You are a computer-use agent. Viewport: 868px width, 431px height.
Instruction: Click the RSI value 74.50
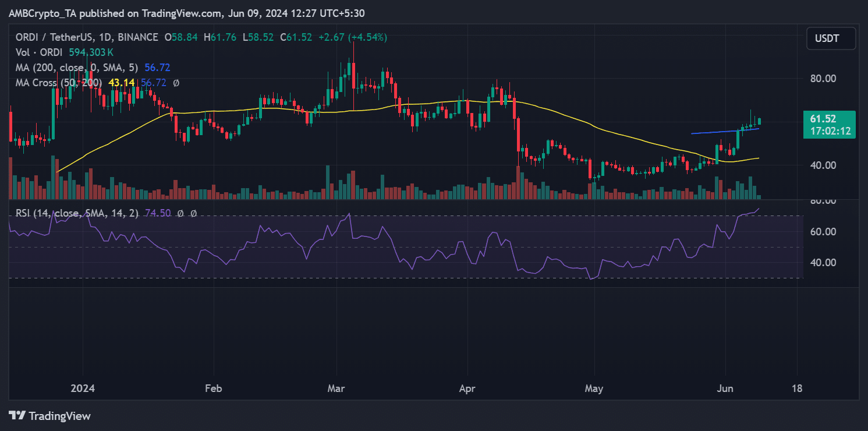point(157,213)
